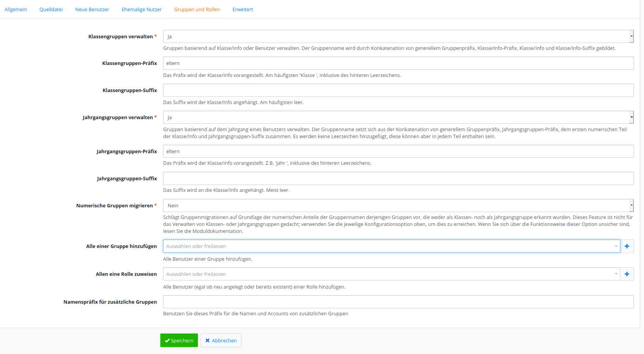
Task: Switch to the Allgemein tab
Action: tap(16, 10)
